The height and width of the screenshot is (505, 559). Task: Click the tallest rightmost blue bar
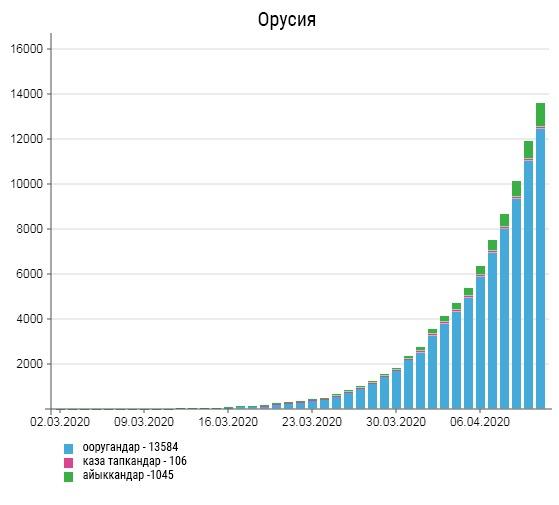click(x=540, y=268)
